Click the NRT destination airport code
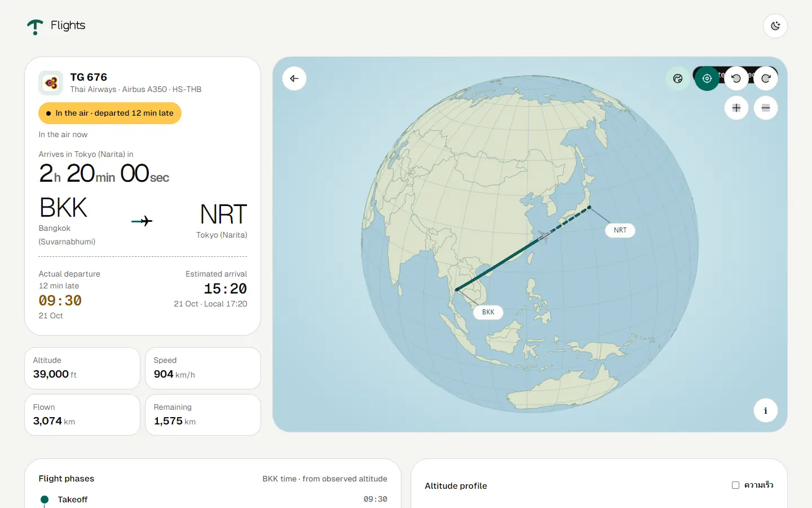This screenshot has height=508, width=812. 223,214
